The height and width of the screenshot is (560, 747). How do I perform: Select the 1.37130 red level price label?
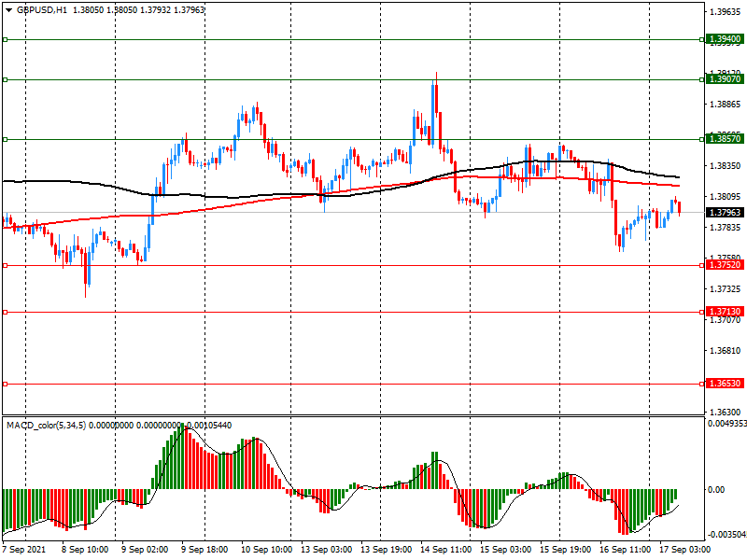tap(725, 312)
